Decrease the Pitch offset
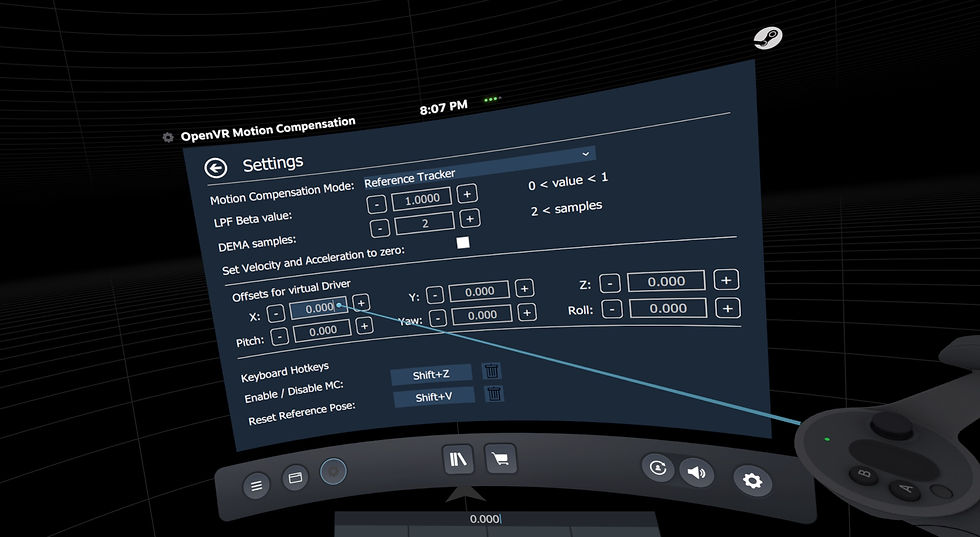 point(280,336)
